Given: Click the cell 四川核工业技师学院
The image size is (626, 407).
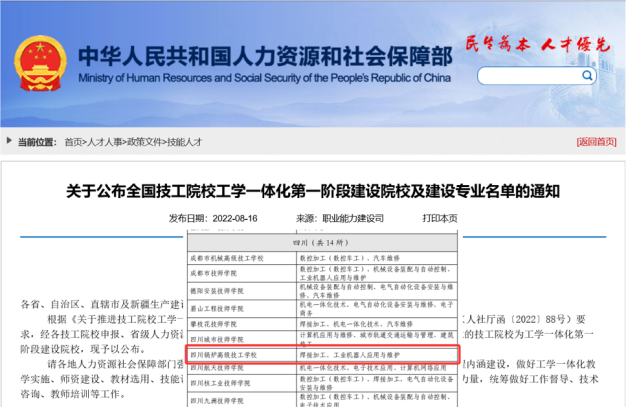Looking at the screenshot, I should click(x=242, y=383).
